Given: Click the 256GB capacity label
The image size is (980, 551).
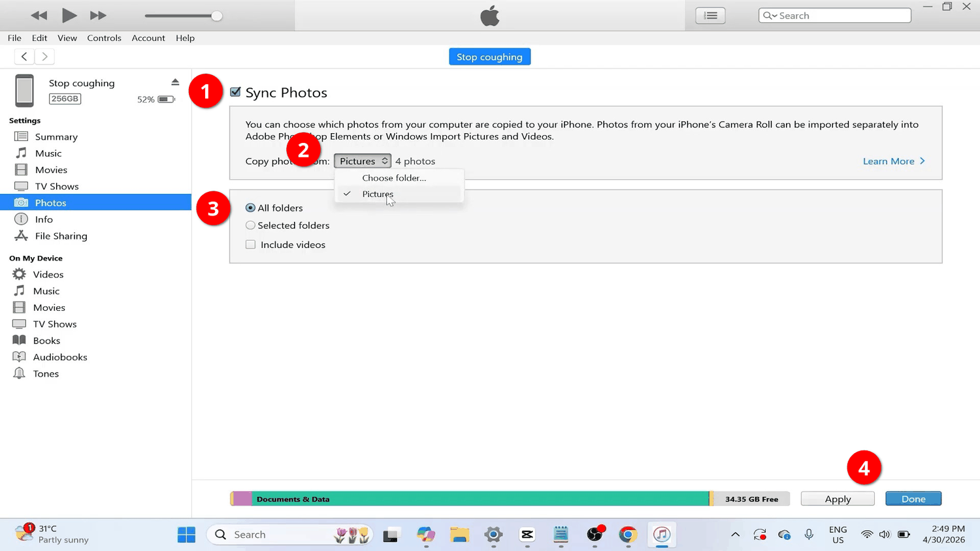Looking at the screenshot, I should point(65,99).
